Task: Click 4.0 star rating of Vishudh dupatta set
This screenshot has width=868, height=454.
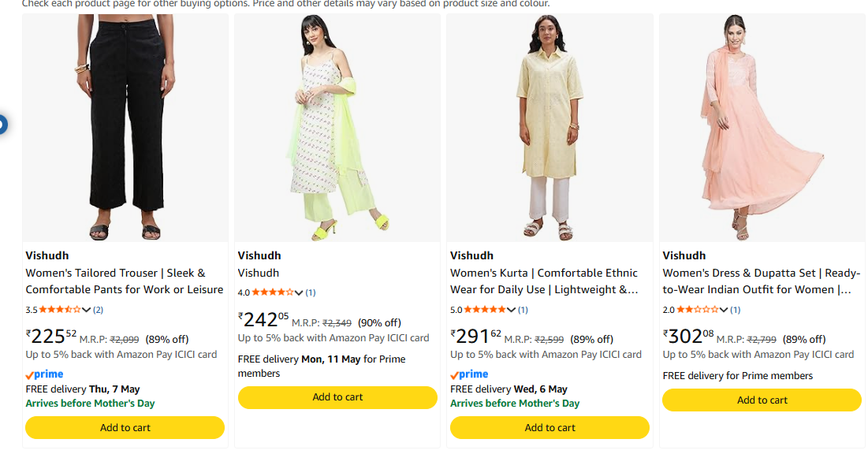Action: tap(272, 292)
